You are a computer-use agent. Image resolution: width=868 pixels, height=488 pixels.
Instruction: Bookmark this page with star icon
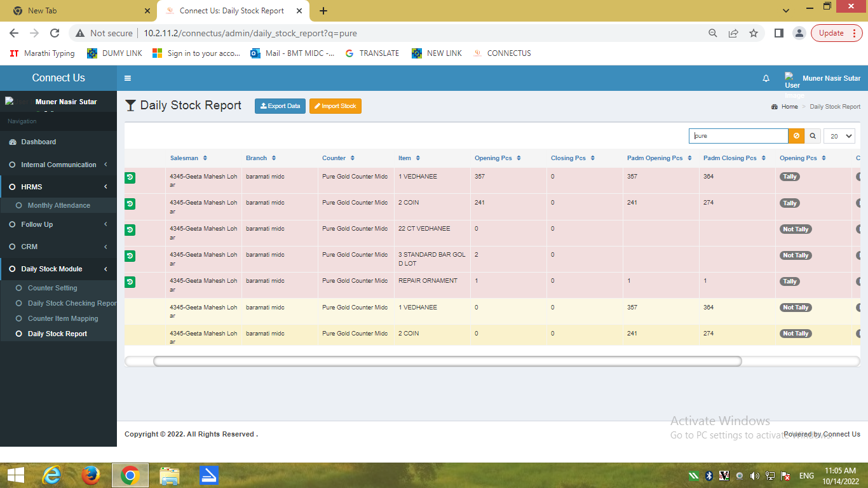[x=754, y=33]
